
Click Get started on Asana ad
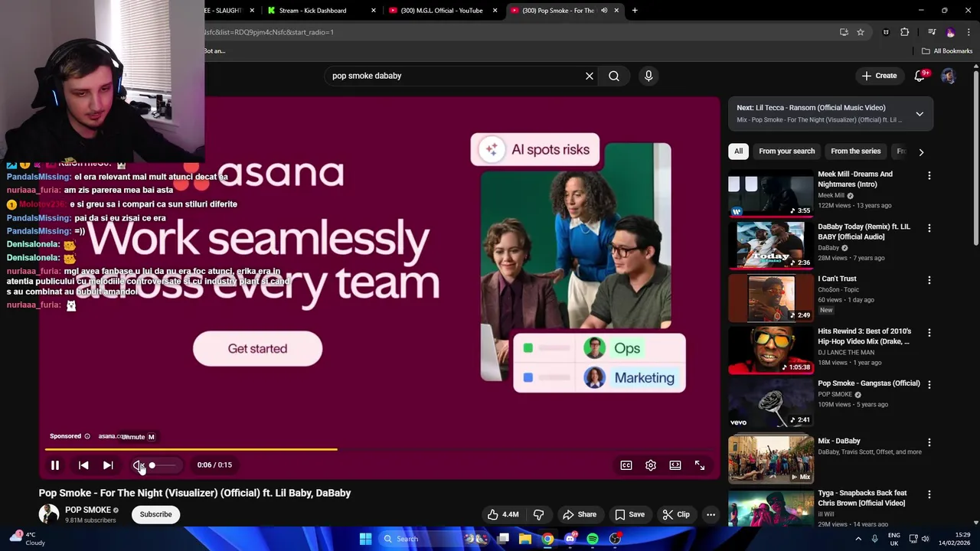257,349
